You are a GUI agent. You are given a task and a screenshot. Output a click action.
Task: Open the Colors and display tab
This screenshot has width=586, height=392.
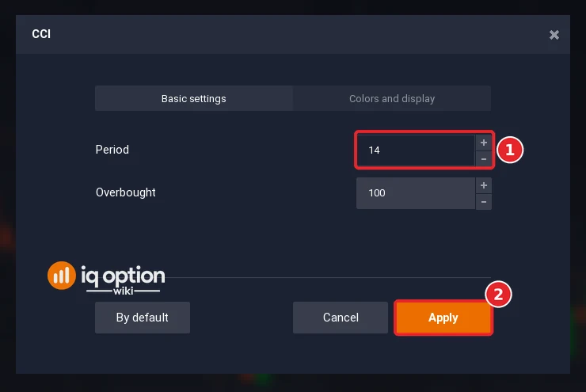point(392,99)
